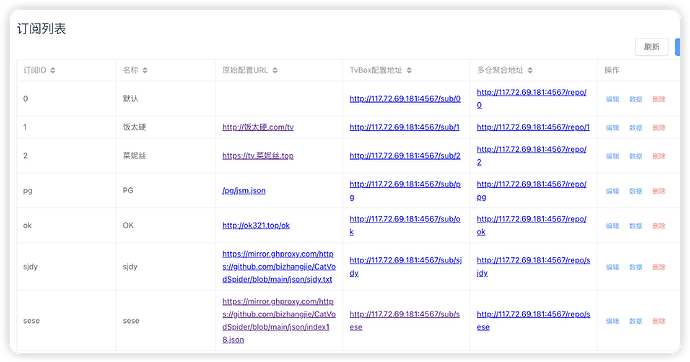
Task: Click 编辑 for the 默认 subscription row
Action: [x=612, y=99]
